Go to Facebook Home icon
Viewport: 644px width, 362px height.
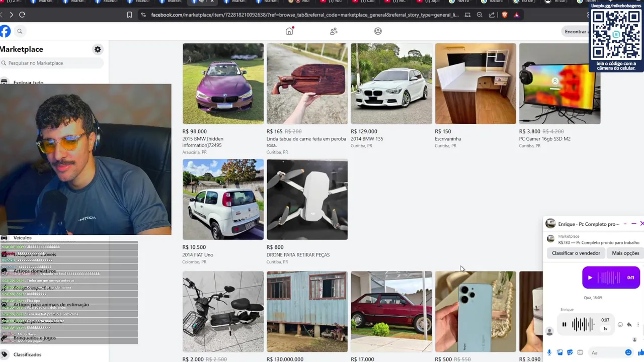(x=289, y=31)
